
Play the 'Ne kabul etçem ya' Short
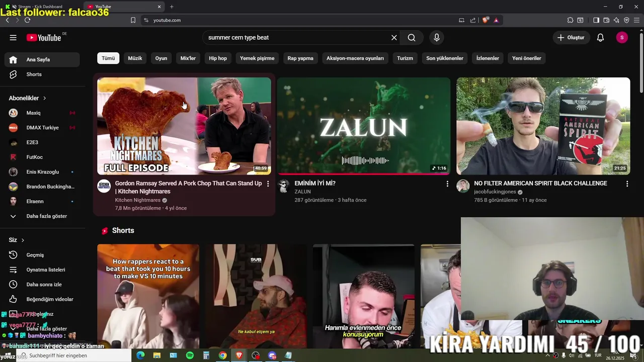[x=256, y=297]
